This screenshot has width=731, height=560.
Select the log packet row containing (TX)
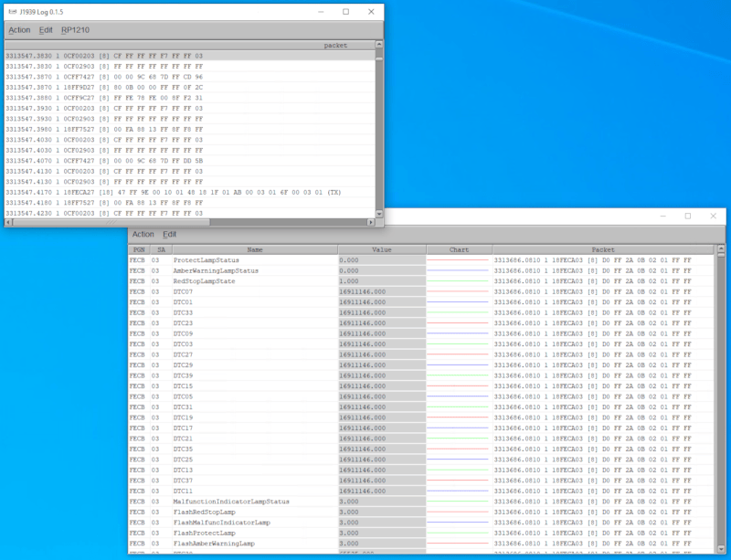coord(174,192)
